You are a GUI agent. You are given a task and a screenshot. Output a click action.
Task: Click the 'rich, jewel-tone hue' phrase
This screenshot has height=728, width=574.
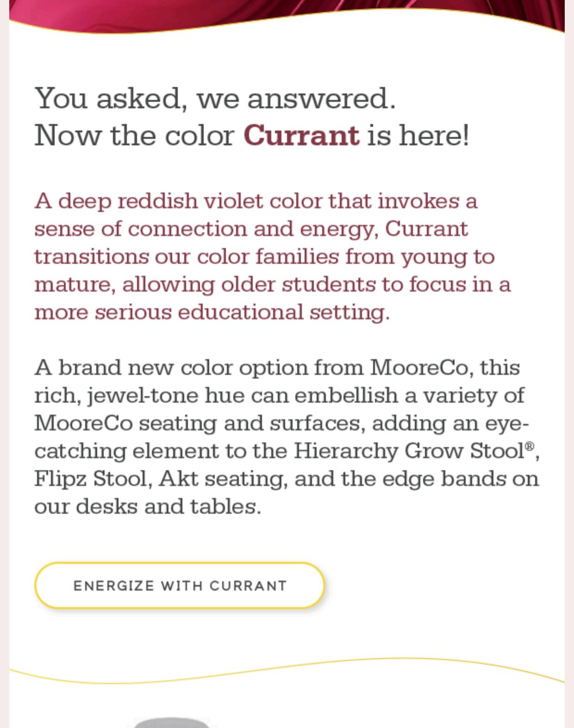tap(139, 395)
